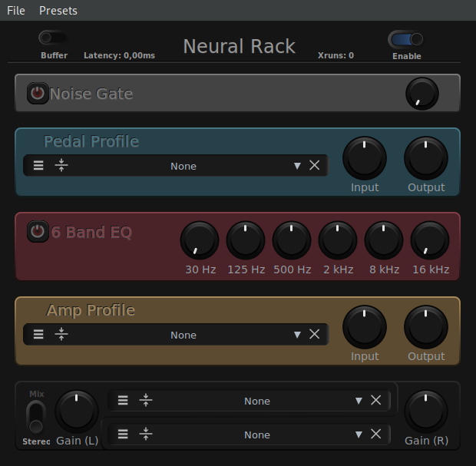Click lower IR slot normalize arrows icon
Image resolution: width=476 pixels, height=466 pixels.
pyautogui.click(x=146, y=434)
